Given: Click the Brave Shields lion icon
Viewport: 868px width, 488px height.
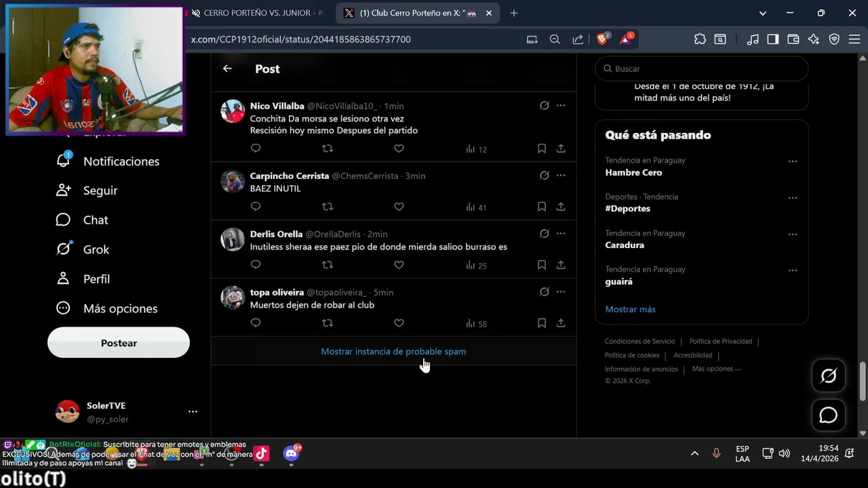Looking at the screenshot, I should [603, 39].
